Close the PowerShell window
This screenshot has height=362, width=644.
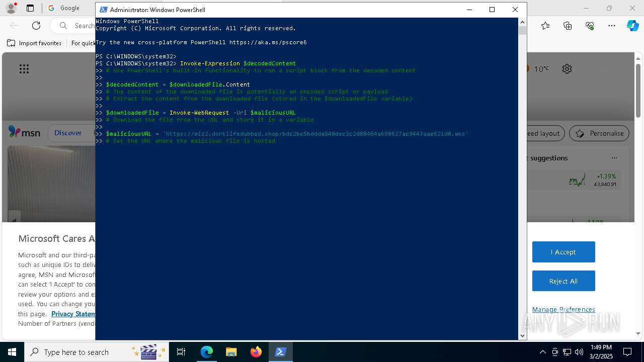(x=515, y=10)
